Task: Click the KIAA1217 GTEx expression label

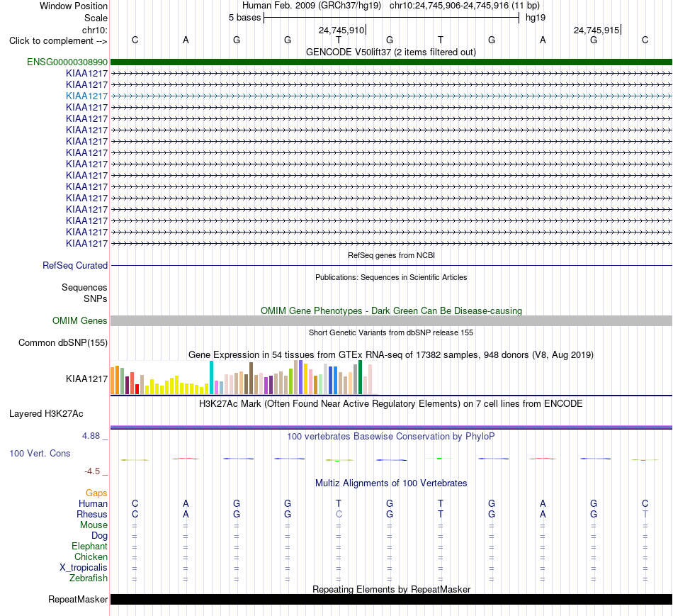Action: coord(86,379)
